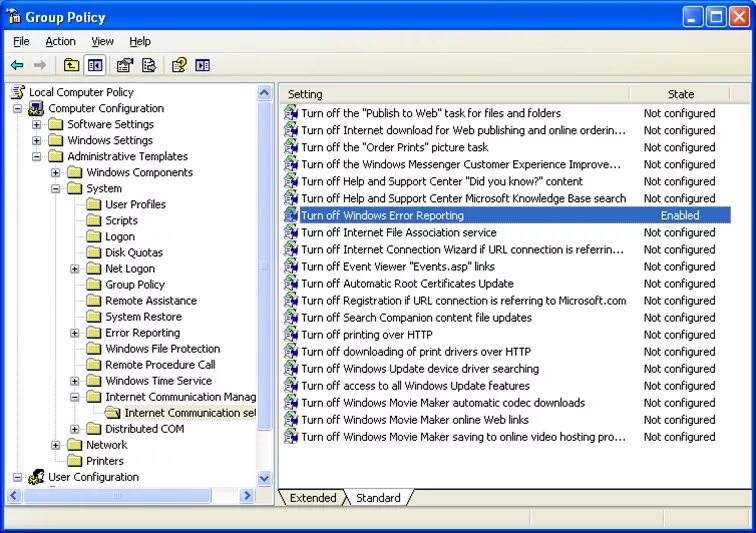The width and height of the screenshot is (756, 533).
Task: Select the Group Policy folder in tree
Action: [x=135, y=285]
